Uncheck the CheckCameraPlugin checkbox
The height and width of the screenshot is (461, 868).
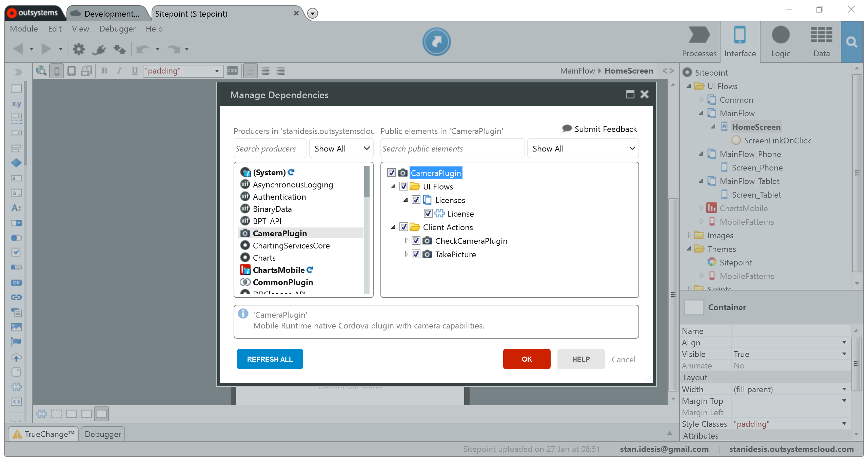(416, 241)
